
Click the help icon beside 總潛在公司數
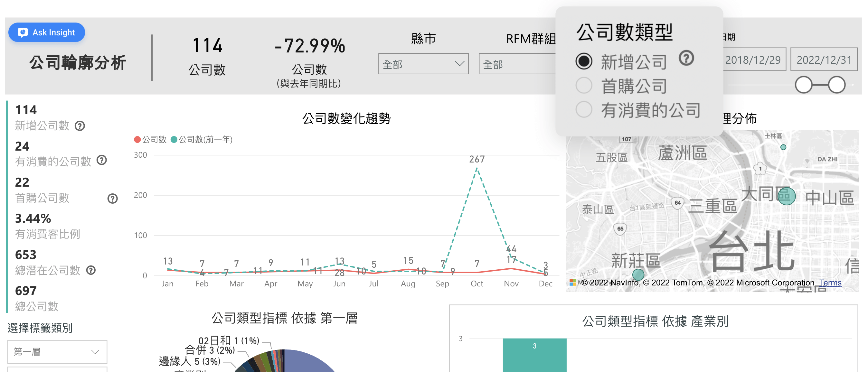tap(91, 270)
